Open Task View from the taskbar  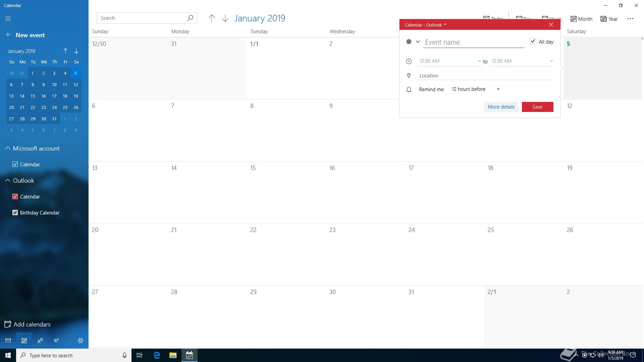coord(140,355)
